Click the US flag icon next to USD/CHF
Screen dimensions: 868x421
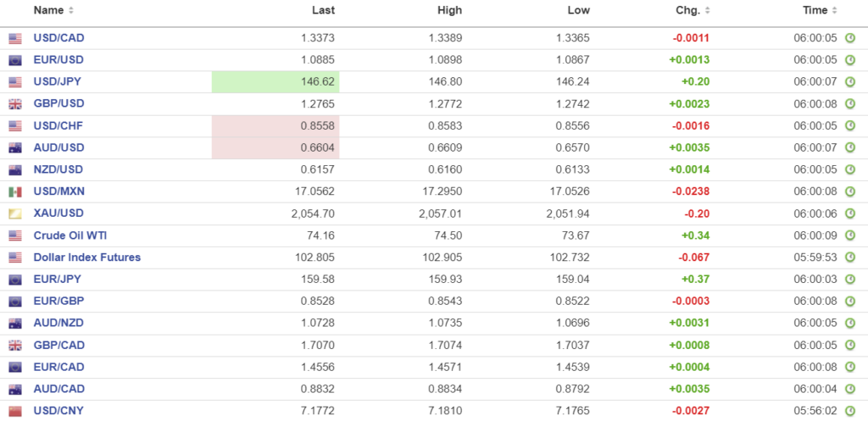[15, 126]
